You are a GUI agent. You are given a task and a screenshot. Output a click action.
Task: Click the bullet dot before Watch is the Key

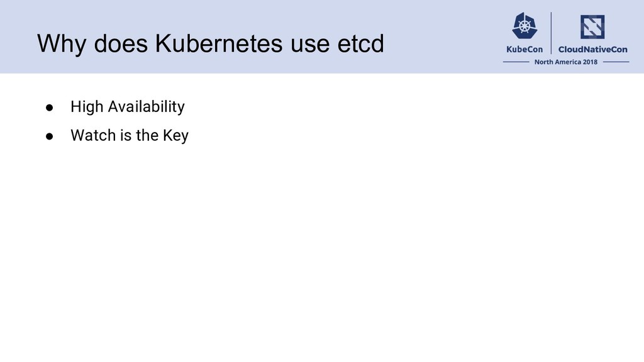(49, 136)
